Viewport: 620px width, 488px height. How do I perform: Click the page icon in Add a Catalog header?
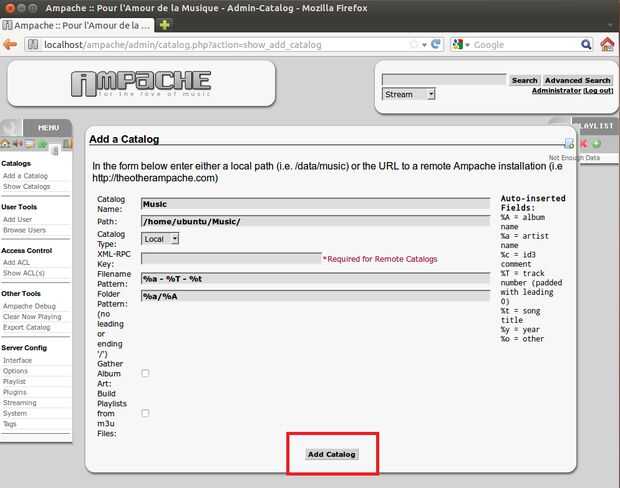click(x=569, y=144)
